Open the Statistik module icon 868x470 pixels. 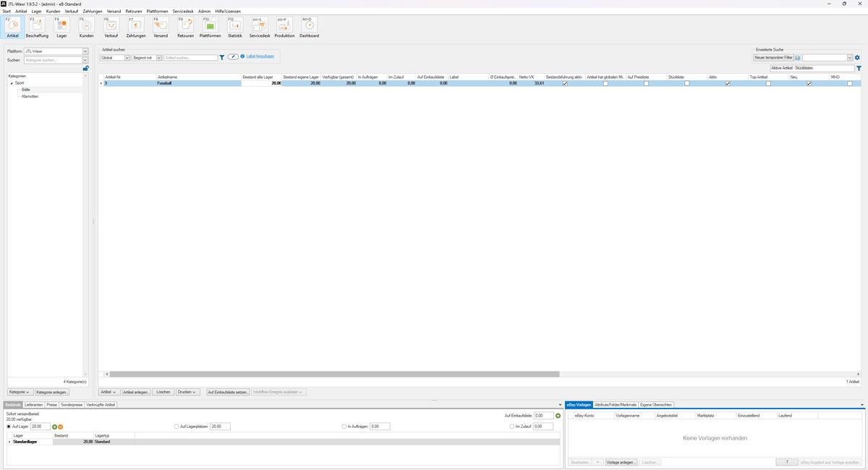[234, 27]
